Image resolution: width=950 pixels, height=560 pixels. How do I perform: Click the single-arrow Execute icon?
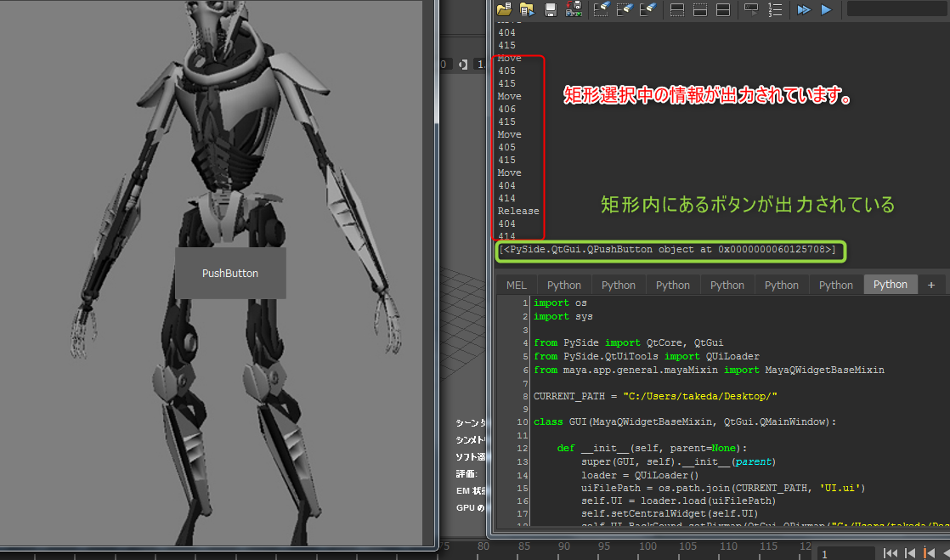pyautogui.click(x=826, y=9)
